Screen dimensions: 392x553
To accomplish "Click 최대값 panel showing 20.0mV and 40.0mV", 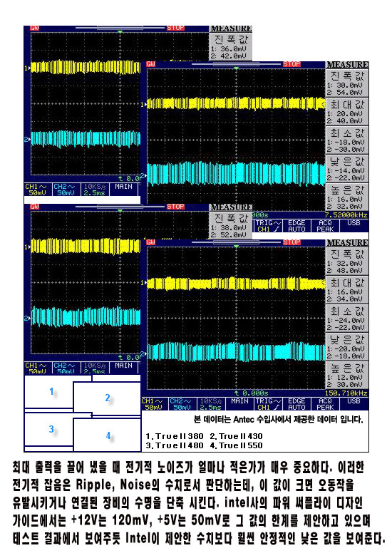I will point(347,112).
